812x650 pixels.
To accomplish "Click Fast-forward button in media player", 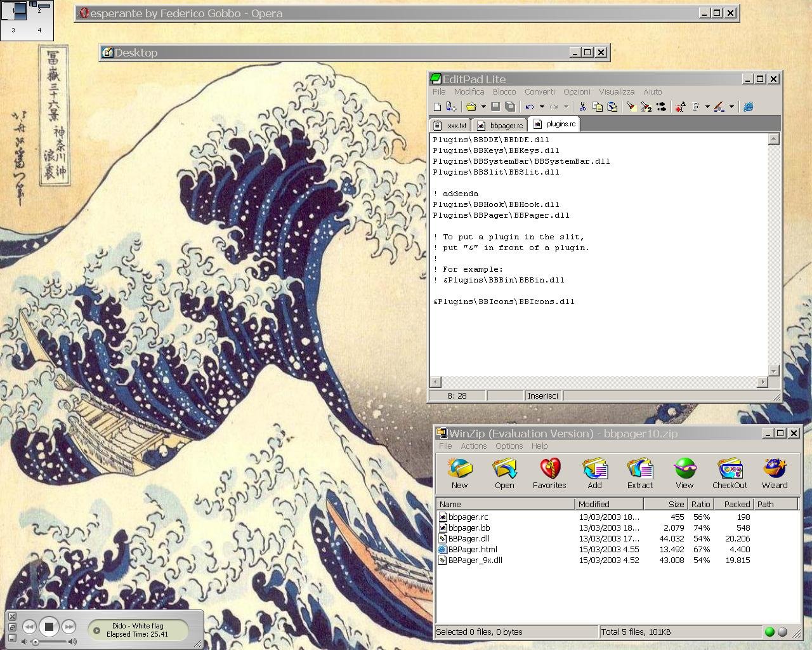I will point(69,627).
